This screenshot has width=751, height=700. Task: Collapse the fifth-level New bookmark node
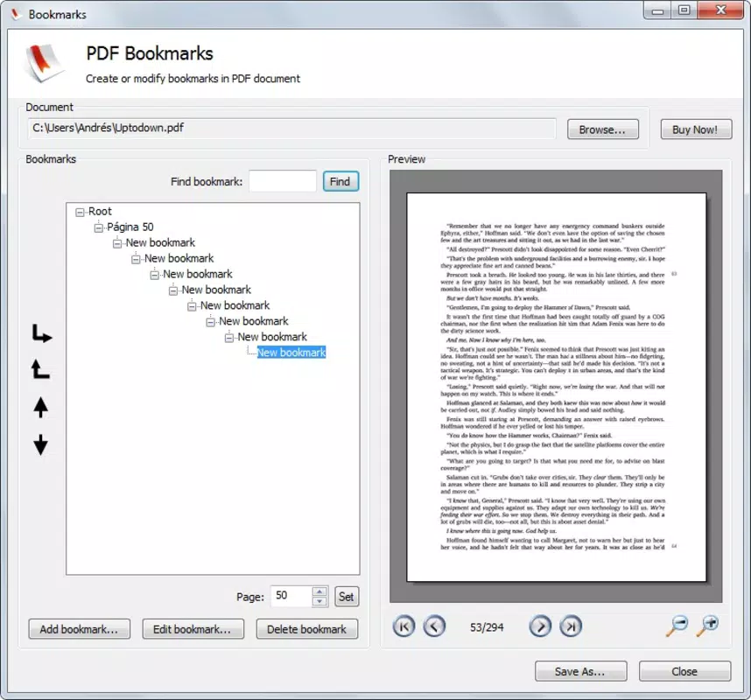(192, 306)
